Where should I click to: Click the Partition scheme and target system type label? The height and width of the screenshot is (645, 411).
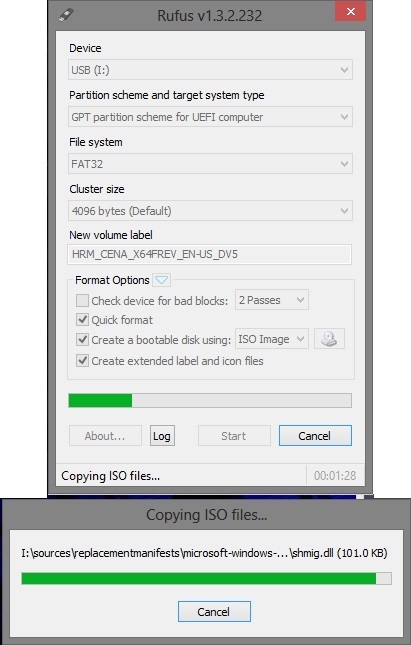(x=167, y=95)
